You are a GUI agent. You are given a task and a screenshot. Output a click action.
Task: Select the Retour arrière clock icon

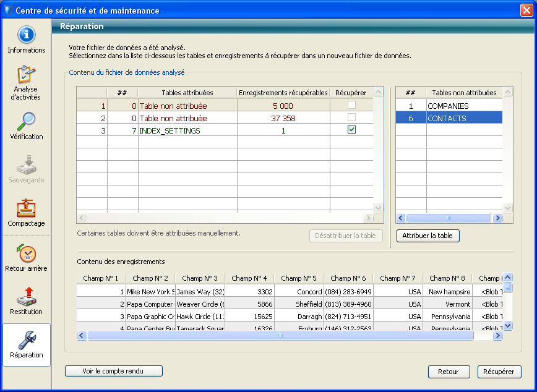(x=26, y=253)
